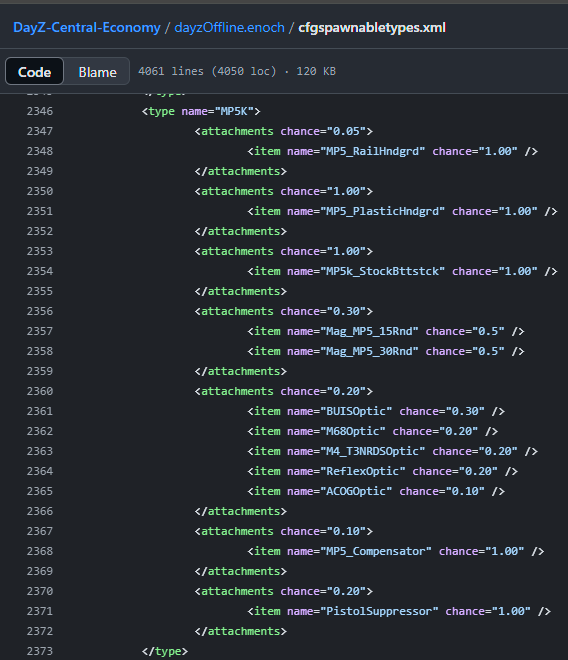Select line number 2373

click(x=40, y=651)
